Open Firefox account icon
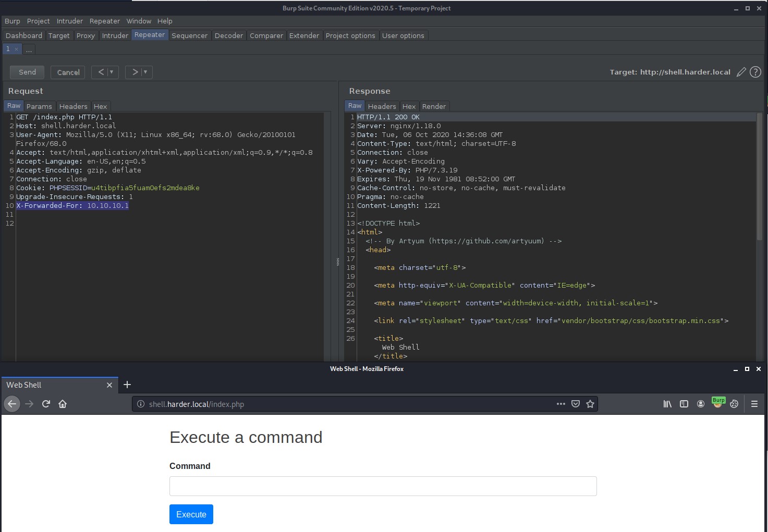 tap(701, 404)
